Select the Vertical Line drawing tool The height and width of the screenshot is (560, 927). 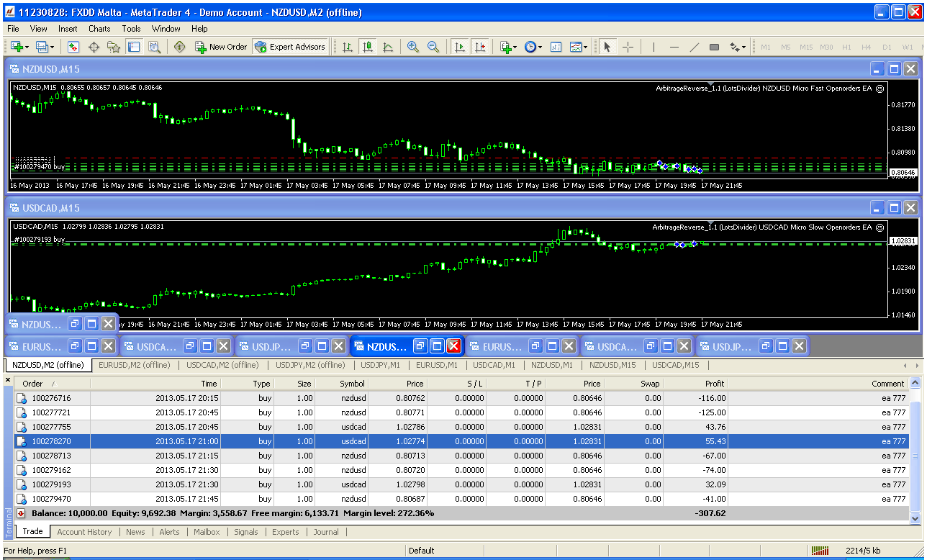point(654,47)
